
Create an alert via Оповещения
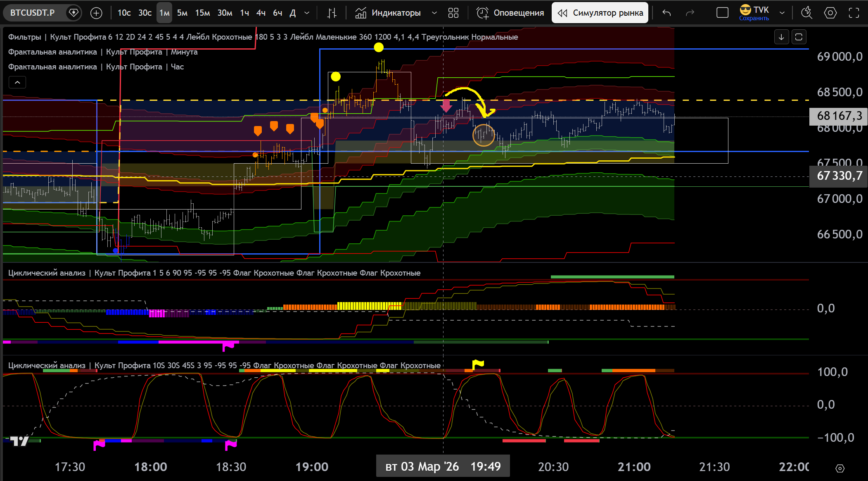click(510, 13)
